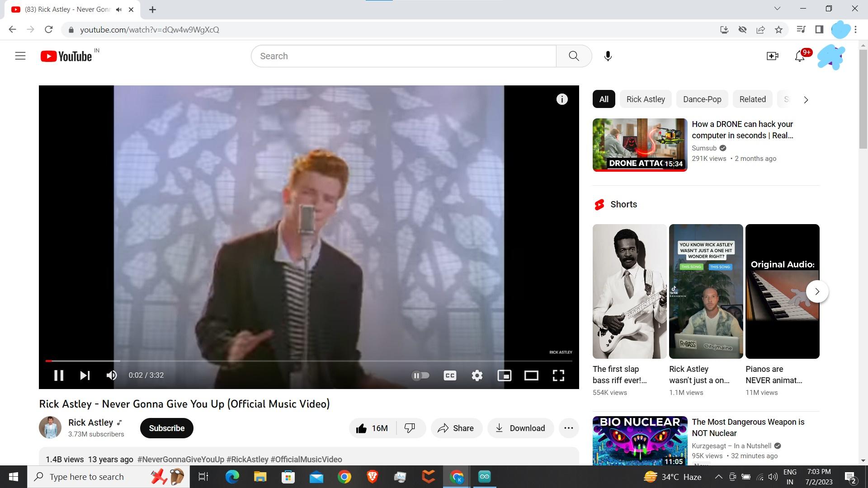This screenshot has height=488, width=868.
Task: Open the YouTube hamburger guide menu
Action: click(20, 56)
